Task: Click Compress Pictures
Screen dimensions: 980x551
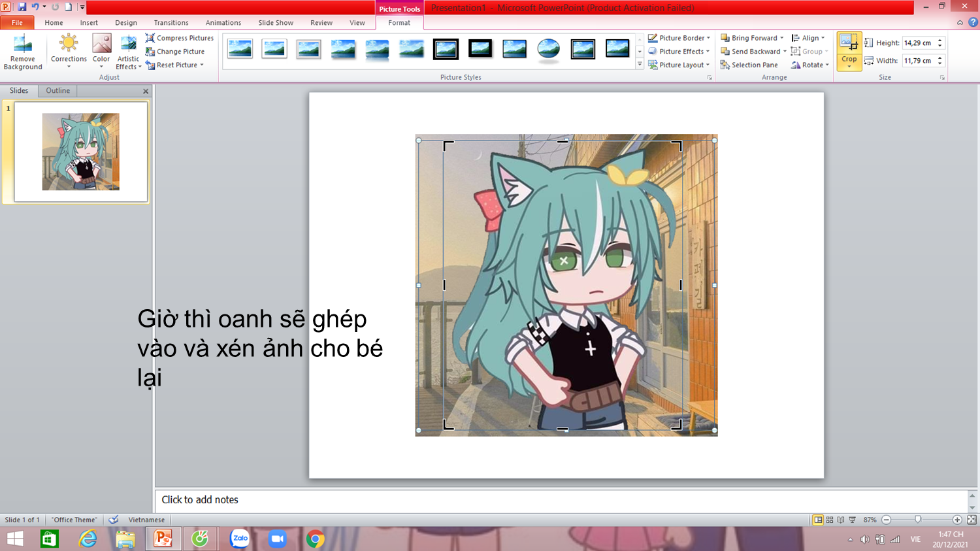Action: coord(180,38)
